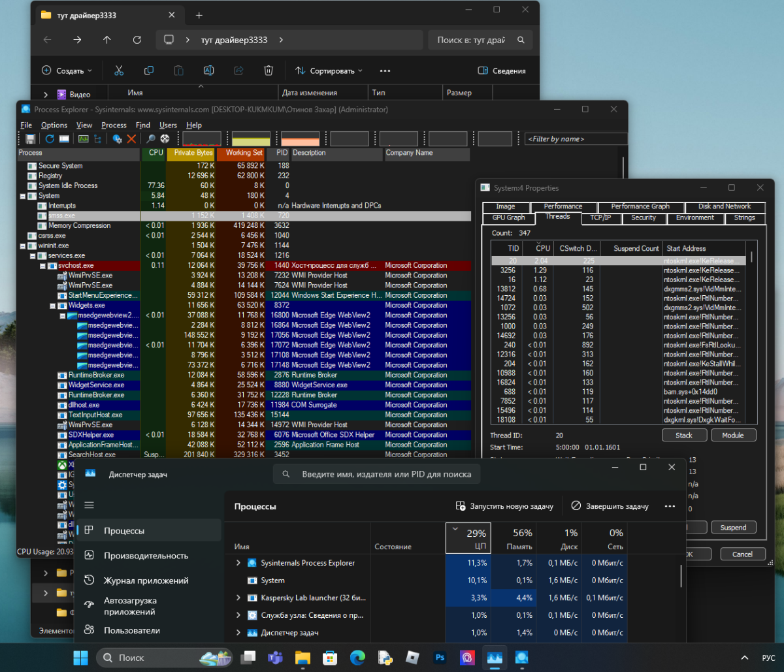Expand the Kaspersky Lab launcher row
Image resolution: width=784 pixels, height=672 pixels.
click(238, 598)
